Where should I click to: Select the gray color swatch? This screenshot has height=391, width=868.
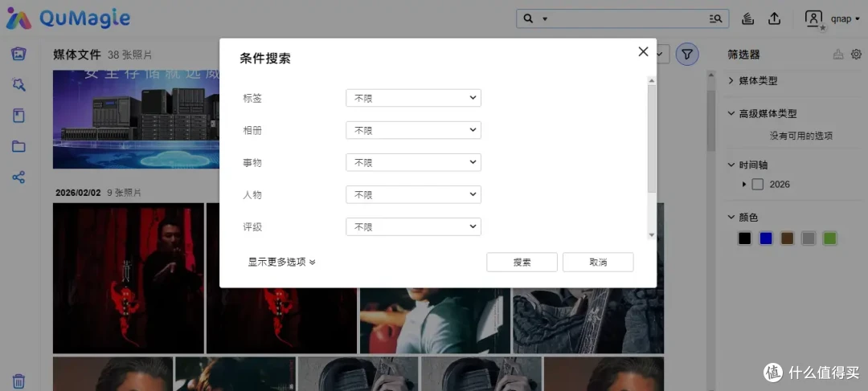pos(809,238)
